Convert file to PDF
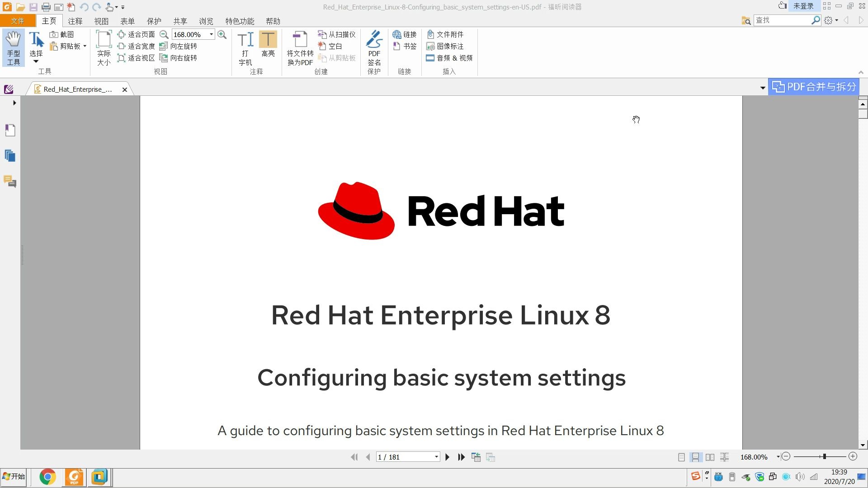 click(300, 48)
